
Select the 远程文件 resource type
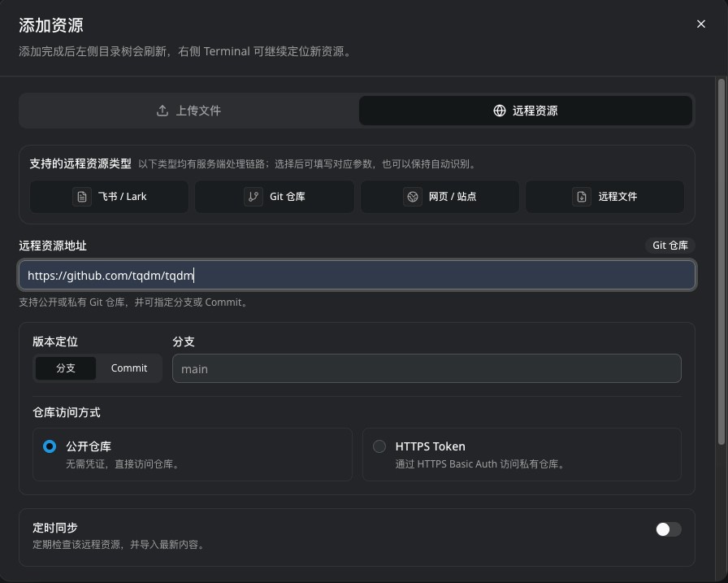coord(604,197)
